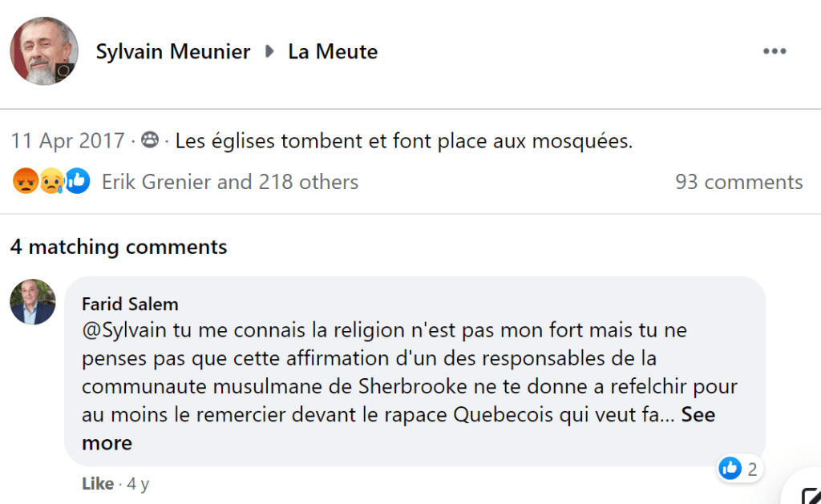Click the arrow between Sylvain Meunier and La Meute
The width and height of the screenshot is (821, 504).
coord(270,52)
